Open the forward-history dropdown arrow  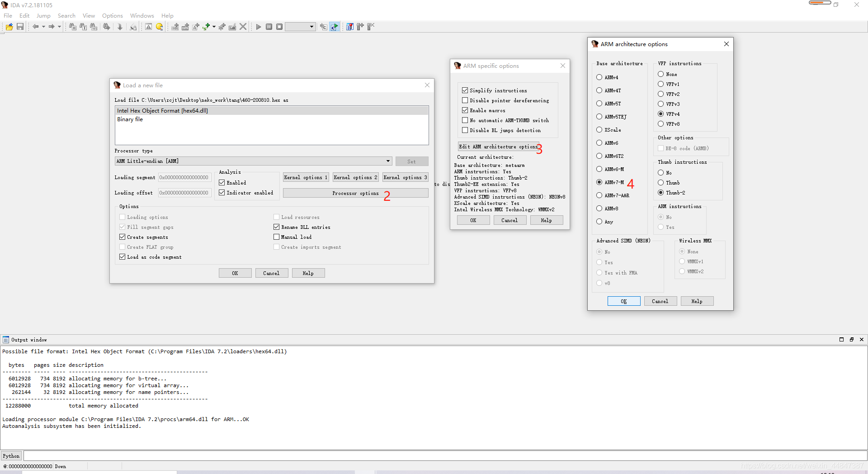tap(59, 27)
